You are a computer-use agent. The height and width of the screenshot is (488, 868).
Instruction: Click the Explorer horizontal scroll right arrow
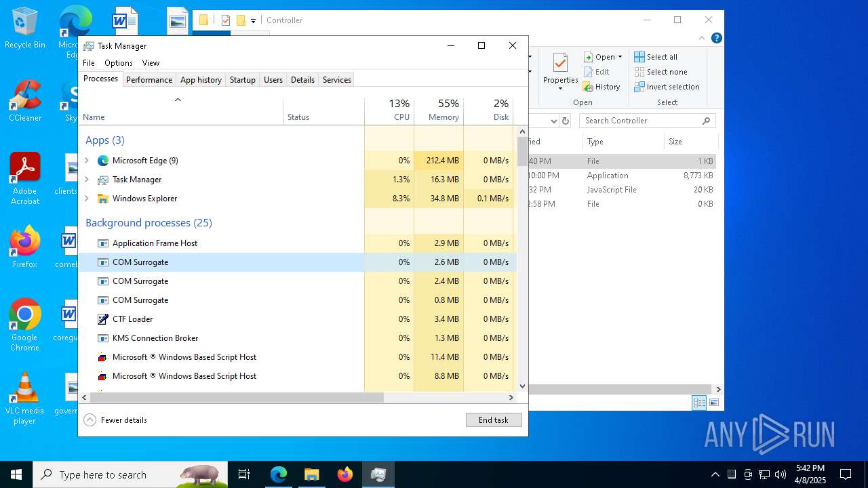(718, 390)
